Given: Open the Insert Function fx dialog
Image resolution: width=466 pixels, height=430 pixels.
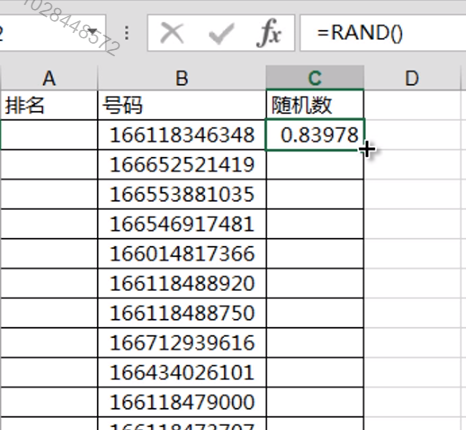Looking at the screenshot, I should coord(269,33).
